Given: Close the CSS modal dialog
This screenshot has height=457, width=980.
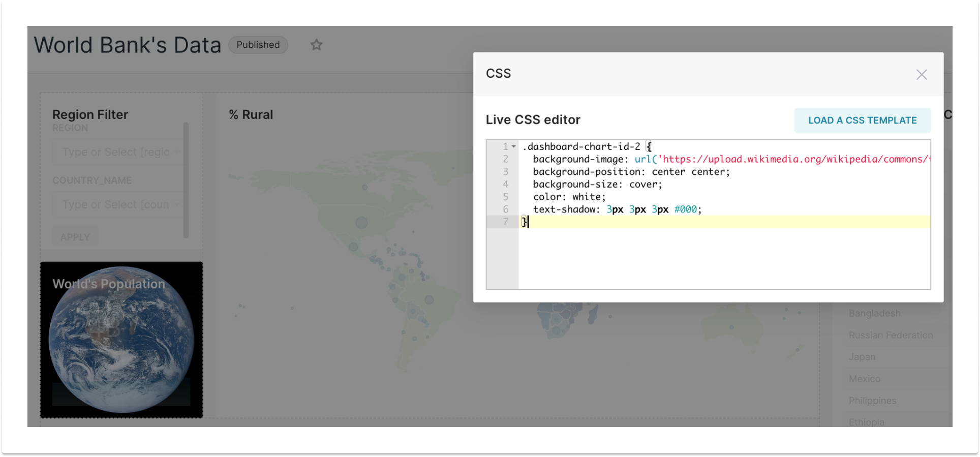Looking at the screenshot, I should pyautogui.click(x=921, y=75).
